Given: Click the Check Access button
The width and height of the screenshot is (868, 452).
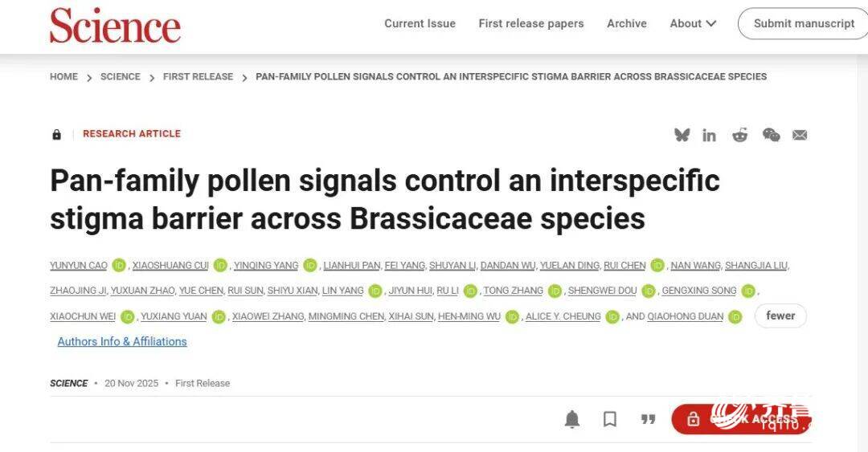Looking at the screenshot, I should [x=741, y=418].
